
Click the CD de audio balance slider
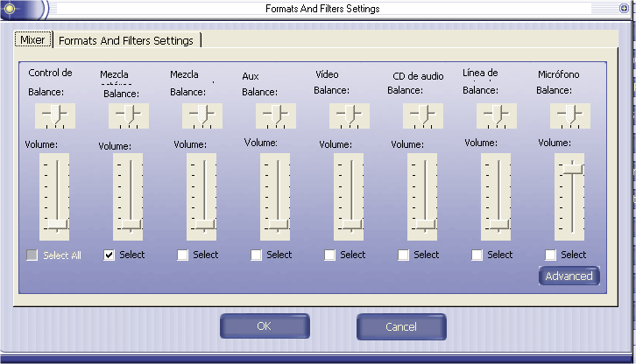coord(423,115)
